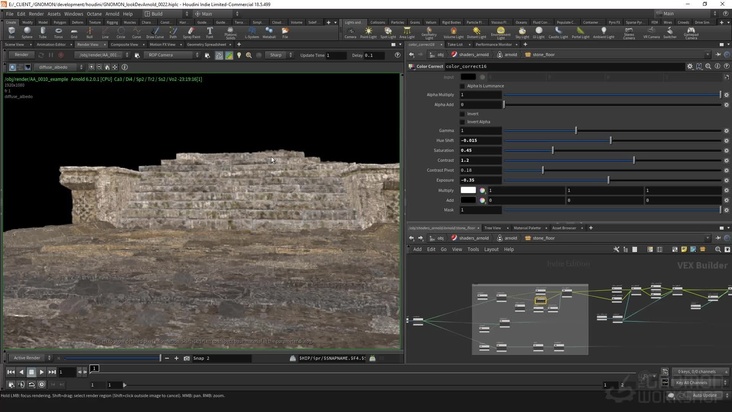Pick the Point Light shelf tool
732x412 pixels.
click(x=369, y=32)
